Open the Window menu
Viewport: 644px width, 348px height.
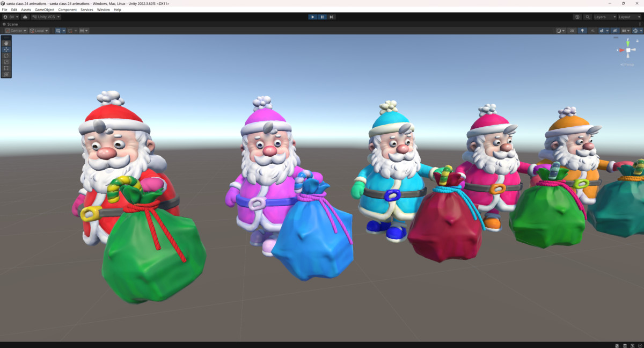tap(104, 10)
